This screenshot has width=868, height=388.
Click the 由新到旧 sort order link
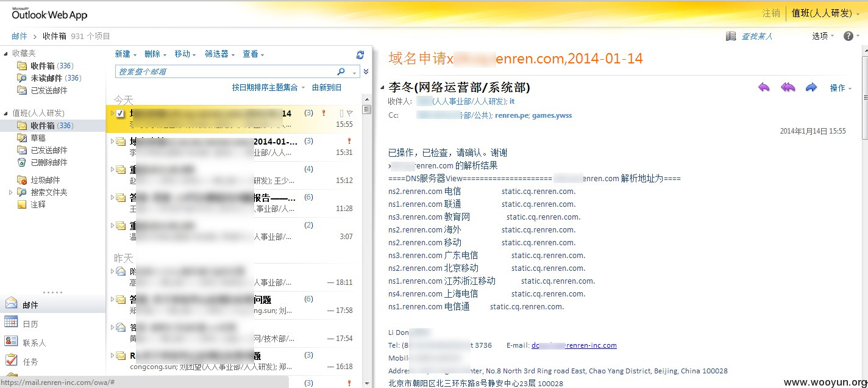[327, 88]
